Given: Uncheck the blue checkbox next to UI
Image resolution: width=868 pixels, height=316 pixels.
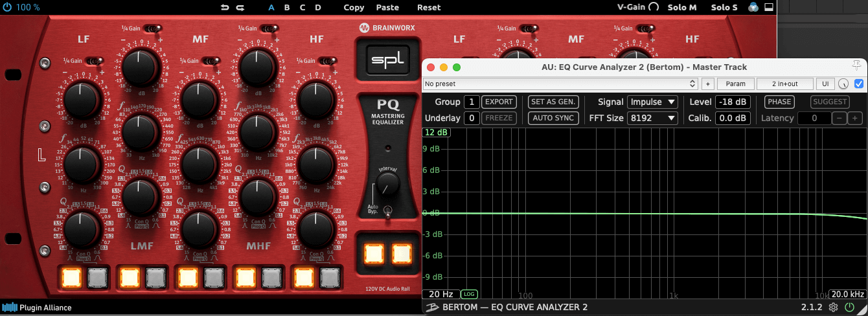Looking at the screenshot, I should [859, 84].
